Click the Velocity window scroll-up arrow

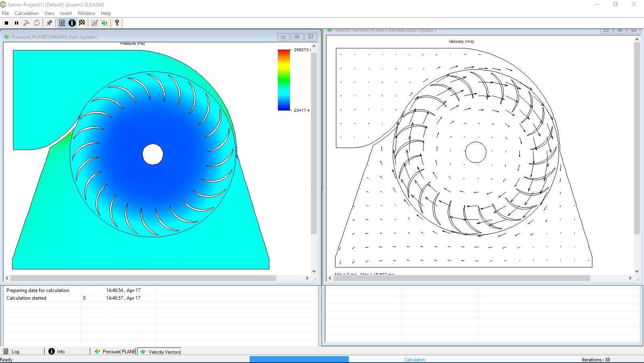tap(637, 39)
